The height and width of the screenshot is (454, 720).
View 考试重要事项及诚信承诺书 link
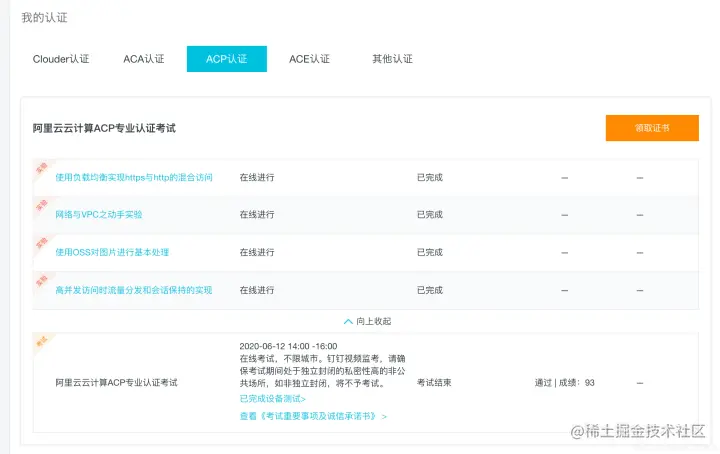pos(313,416)
